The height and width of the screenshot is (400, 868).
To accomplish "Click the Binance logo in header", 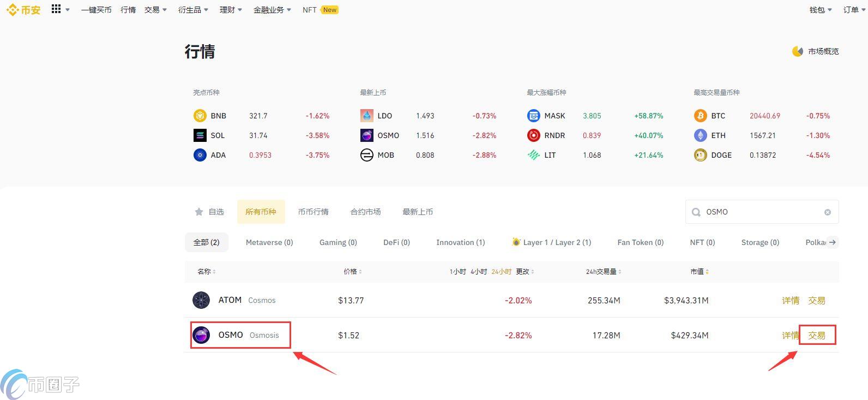I will click(23, 10).
